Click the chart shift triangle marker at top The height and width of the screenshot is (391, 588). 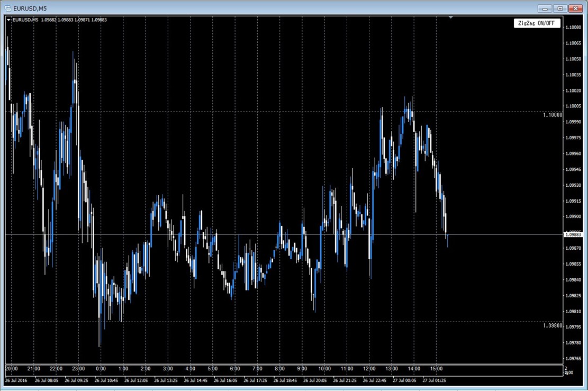pos(451,17)
